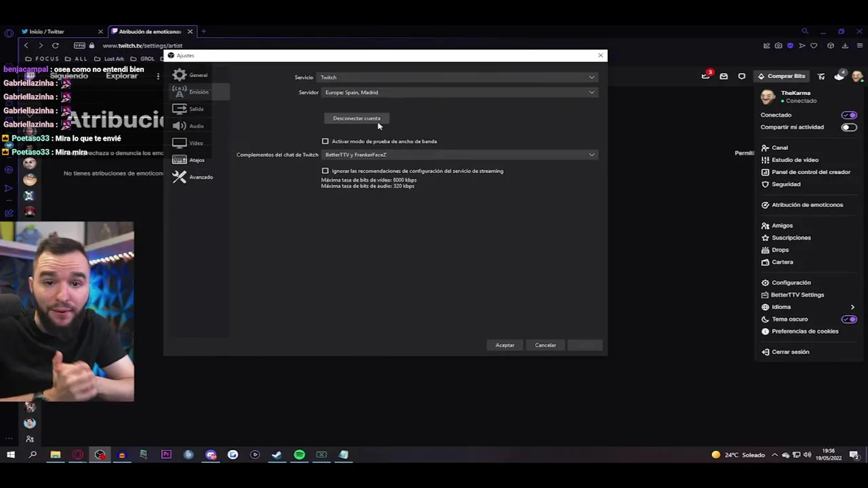Click Cancelar in the Ajustes dialog
Image resolution: width=868 pixels, height=488 pixels.
coord(545,345)
